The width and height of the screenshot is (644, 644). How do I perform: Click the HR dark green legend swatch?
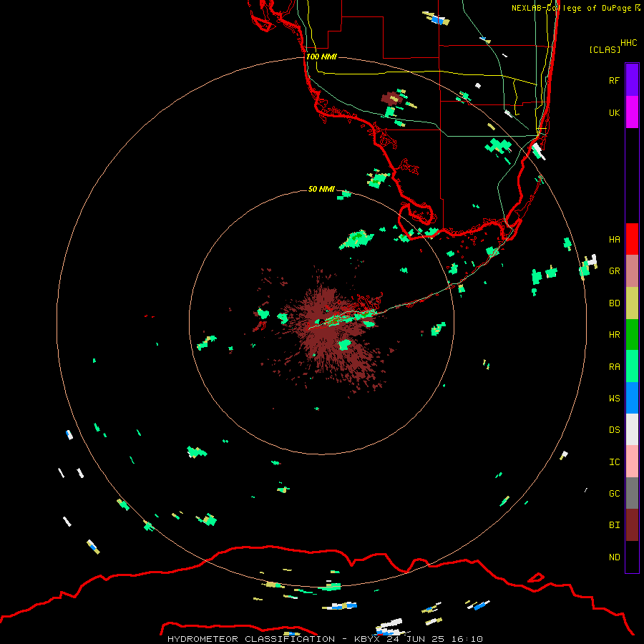point(632,335)
